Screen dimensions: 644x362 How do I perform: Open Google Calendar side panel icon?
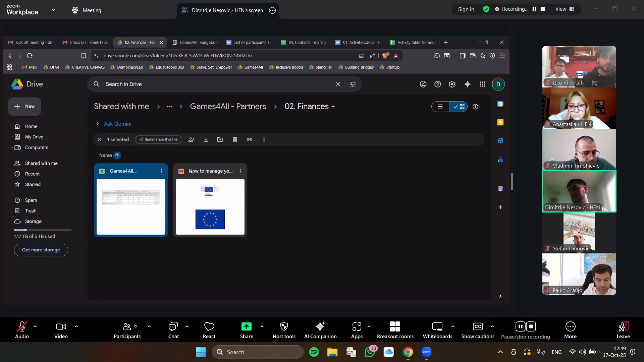pyautogui.click(x=500, y=104)
